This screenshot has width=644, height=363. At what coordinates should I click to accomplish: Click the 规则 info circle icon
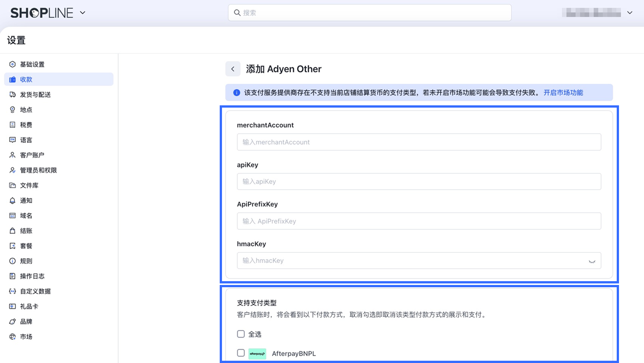[x=13, y=261]
